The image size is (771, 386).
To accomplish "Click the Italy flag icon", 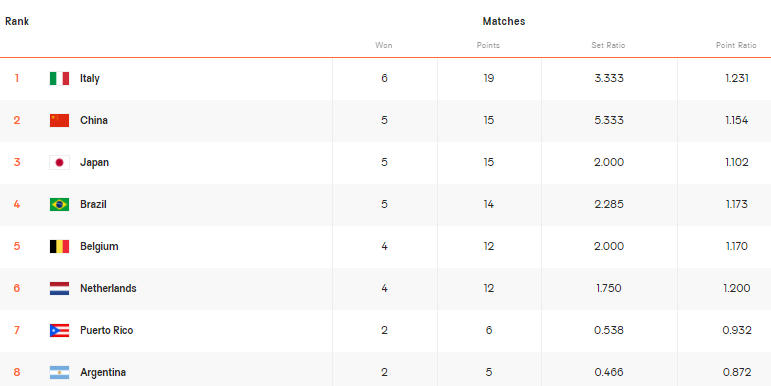I will [59, 79].
